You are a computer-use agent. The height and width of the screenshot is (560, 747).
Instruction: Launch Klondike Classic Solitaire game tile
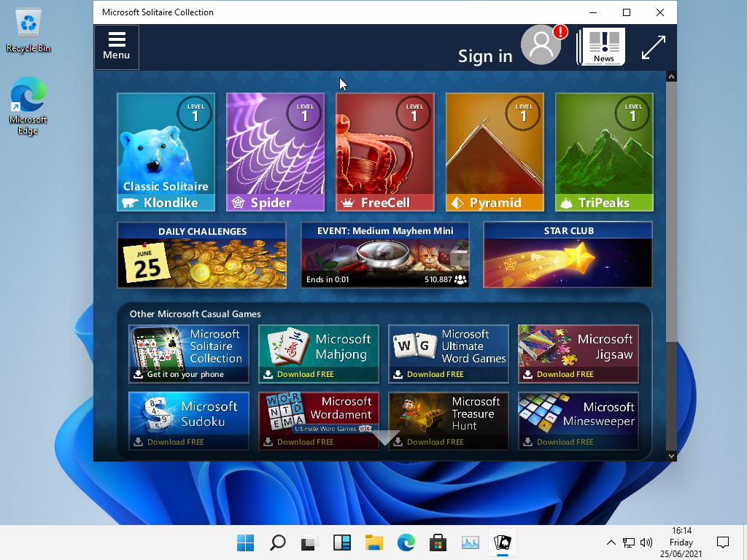pyautogui.click(x=166, y=152)
